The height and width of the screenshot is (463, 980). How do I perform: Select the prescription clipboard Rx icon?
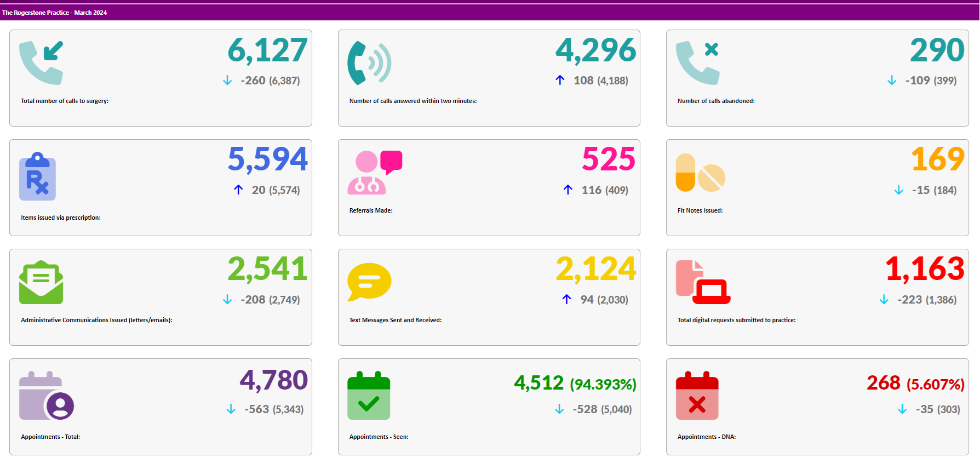click(38, 176)
